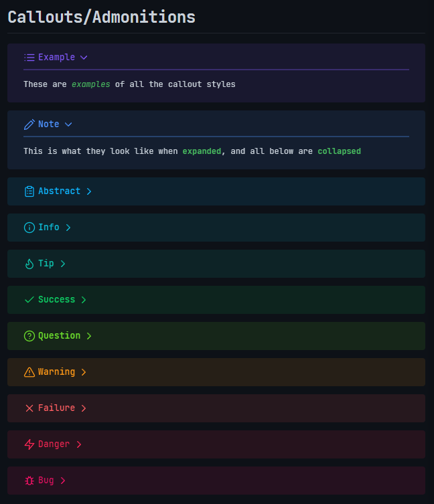Click the Info callout title
The height and width of the screenshot is (504, 434).
click(x=49, y=228)
